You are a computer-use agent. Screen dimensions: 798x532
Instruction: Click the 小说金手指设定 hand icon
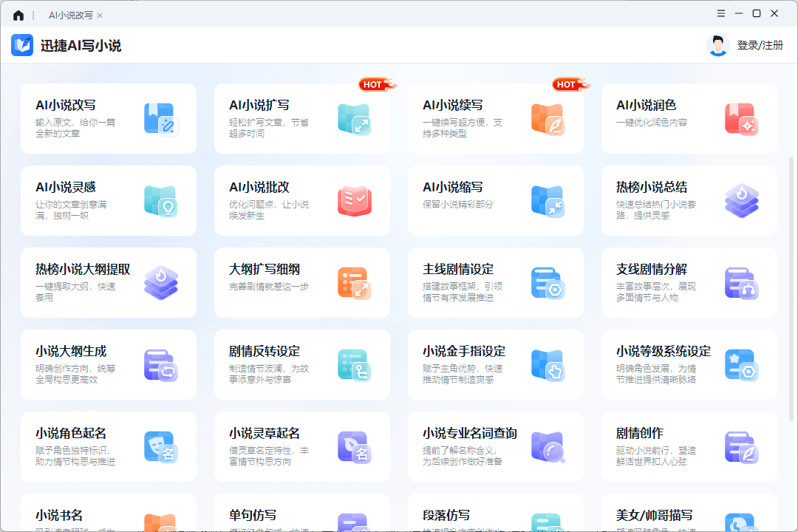[x=548, y=365]
